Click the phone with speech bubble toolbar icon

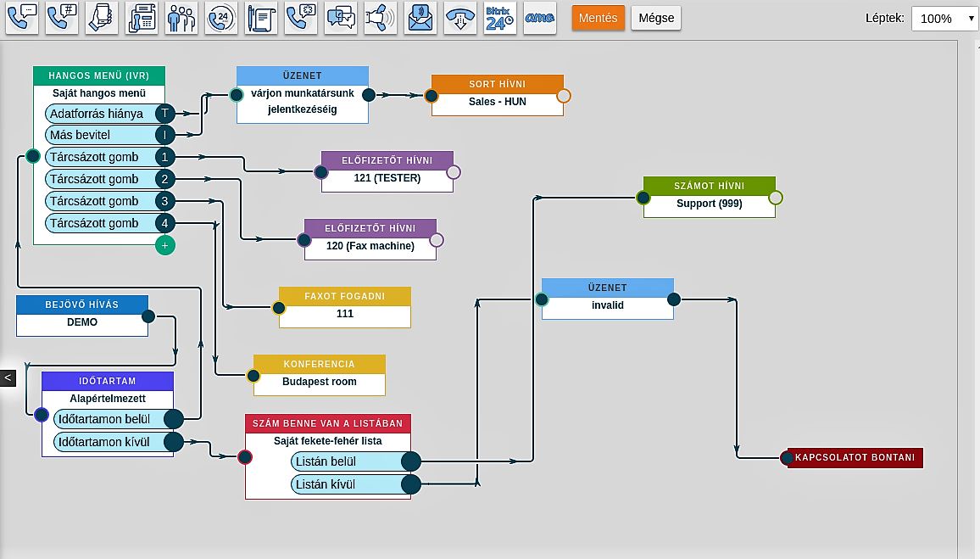pyautogui.click(x=22, y=18)
